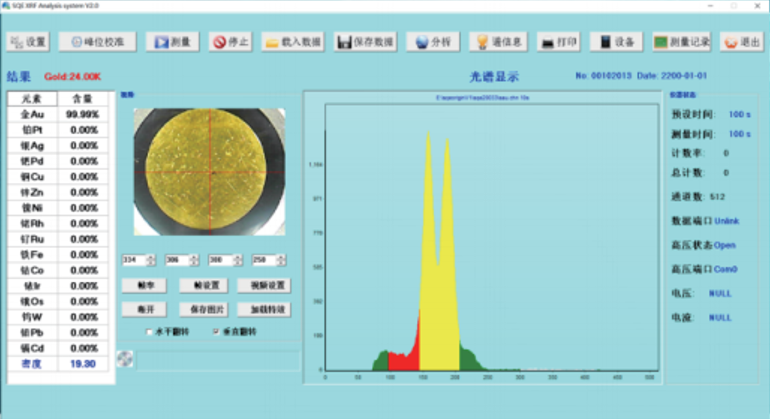
Task: Click the spinner arrows on the 306 field
Action: pos(193,260)
